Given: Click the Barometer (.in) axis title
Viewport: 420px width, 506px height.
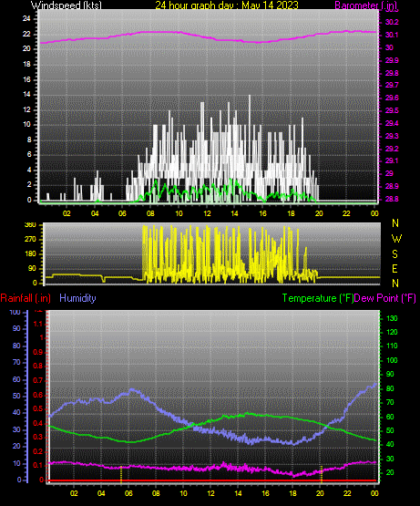Looking at the screenshot, I should [366, 5].
